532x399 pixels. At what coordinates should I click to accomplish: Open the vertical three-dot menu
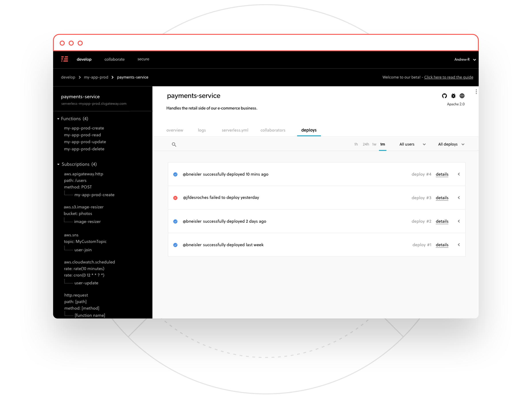tap(476, 92)
